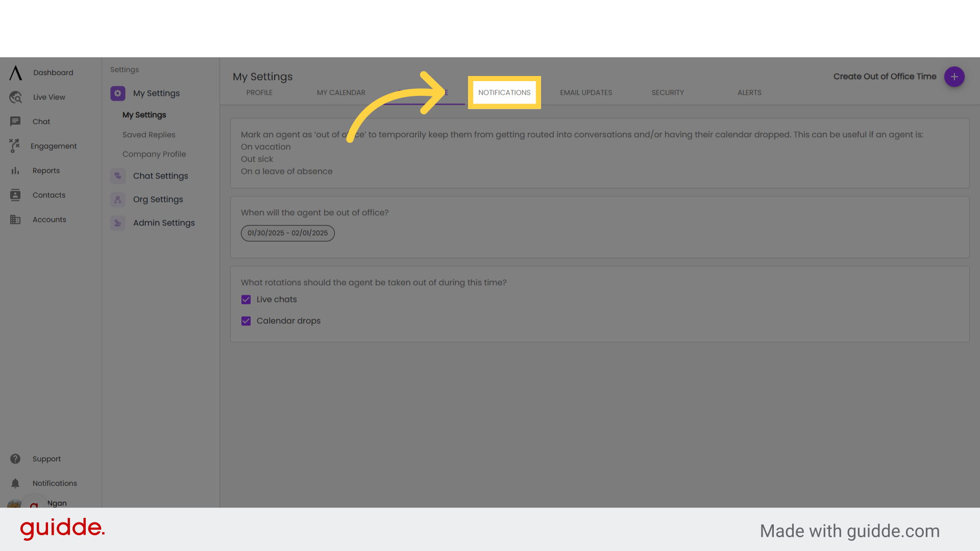This screenshot has height=551, width=980.
Task: Expand Chat Settings section
Action: [x=160, y=176]
